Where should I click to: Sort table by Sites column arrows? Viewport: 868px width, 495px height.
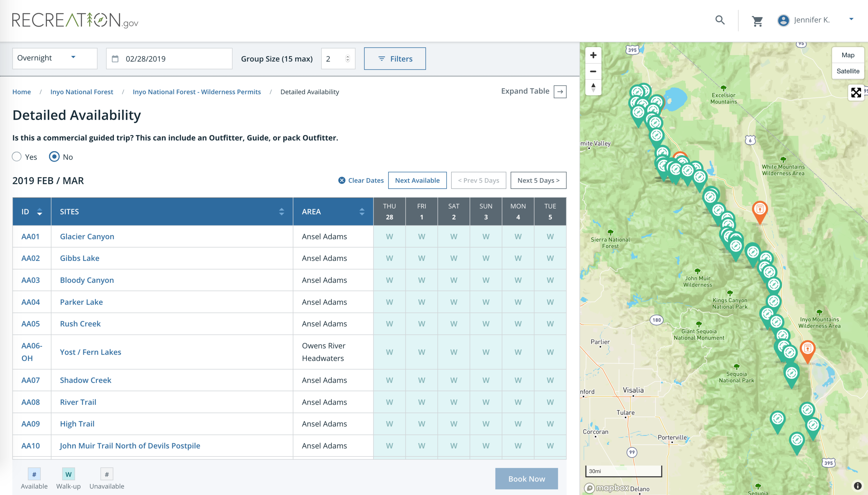click(x=282, y=212)
